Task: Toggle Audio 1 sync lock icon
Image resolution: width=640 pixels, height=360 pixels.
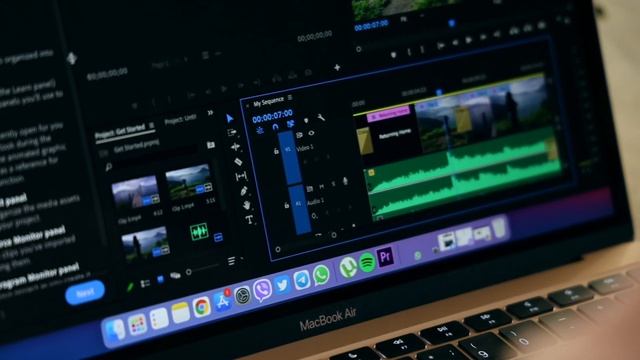Action: coord(310,189)
